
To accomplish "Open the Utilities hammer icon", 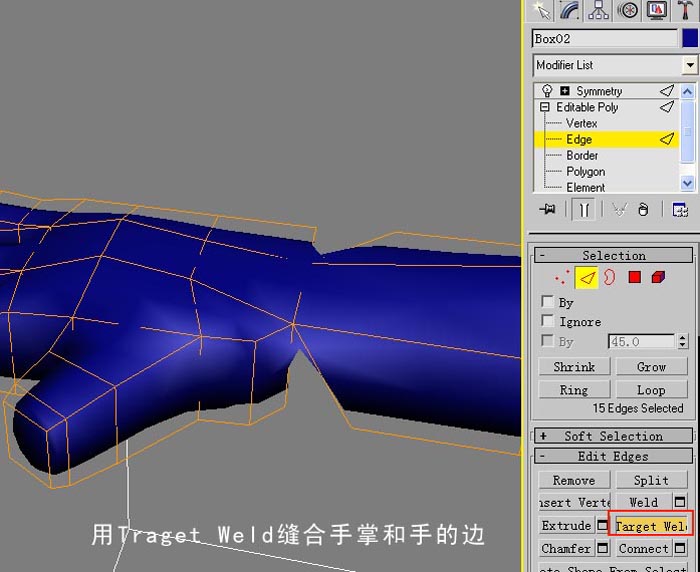I will [685, 10].
